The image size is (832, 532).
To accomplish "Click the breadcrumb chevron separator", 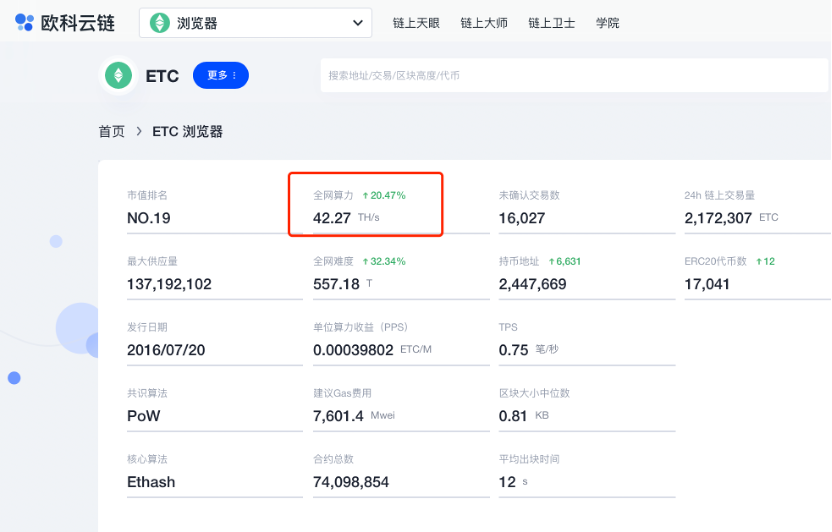I will (139, 131).
